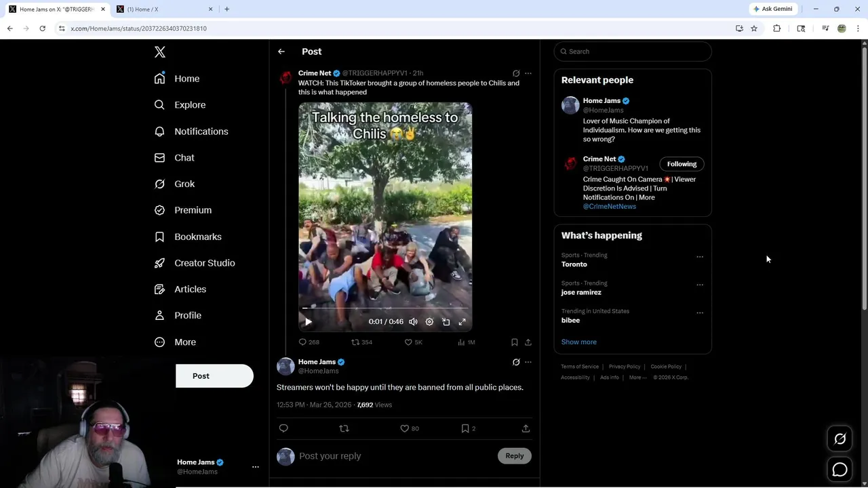Open Articles in the sidebar
This screenshot has width=868, height=488.
pos(180,289)
